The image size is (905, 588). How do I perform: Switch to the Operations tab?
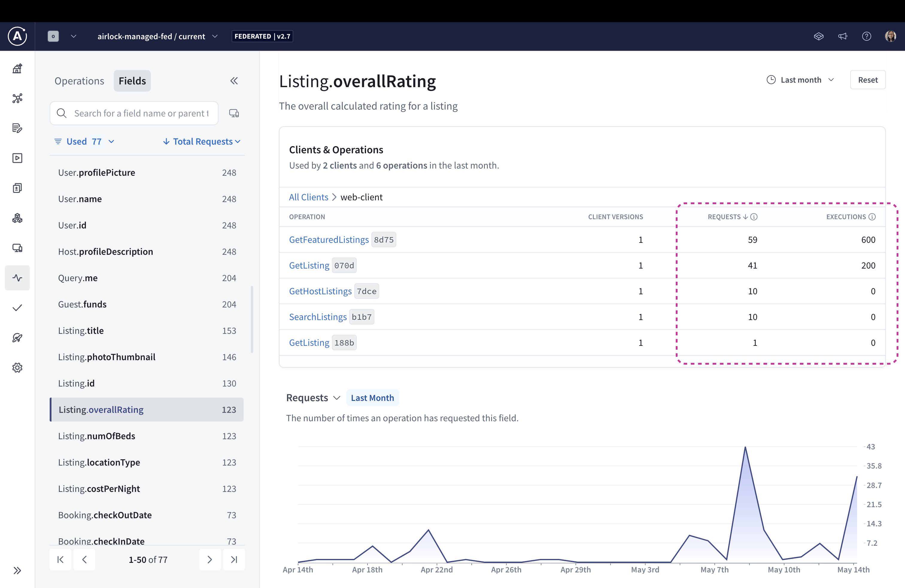(x=79, y=81)
